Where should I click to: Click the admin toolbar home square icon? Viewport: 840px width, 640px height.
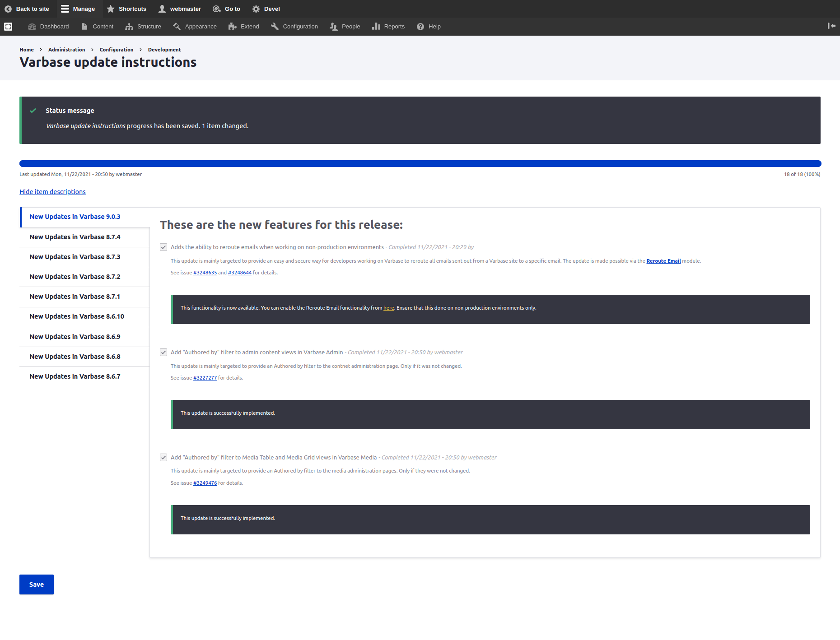pyautogui.click(x=8, y=27)
